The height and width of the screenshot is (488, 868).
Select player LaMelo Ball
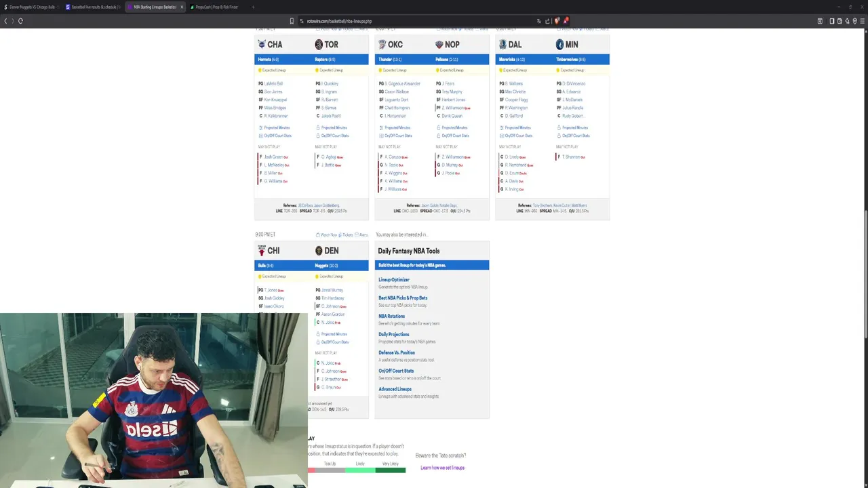(x=273, y=83)
